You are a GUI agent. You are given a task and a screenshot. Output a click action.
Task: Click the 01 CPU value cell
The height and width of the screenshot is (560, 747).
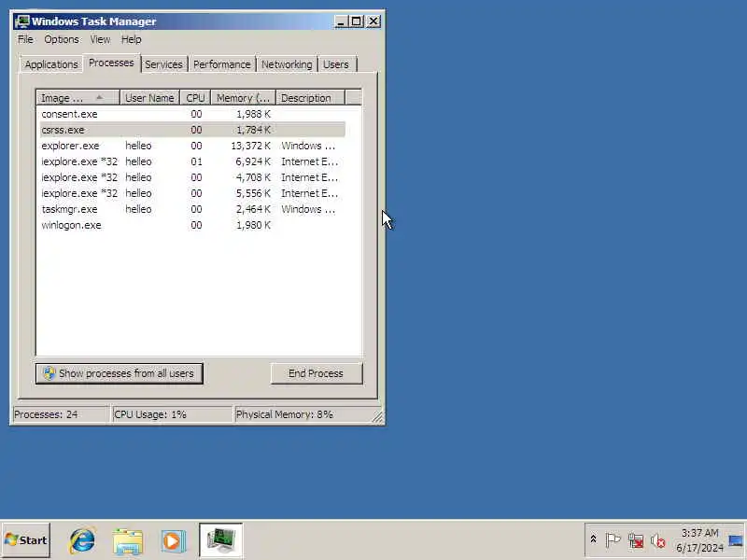click(x=196, y=161)
